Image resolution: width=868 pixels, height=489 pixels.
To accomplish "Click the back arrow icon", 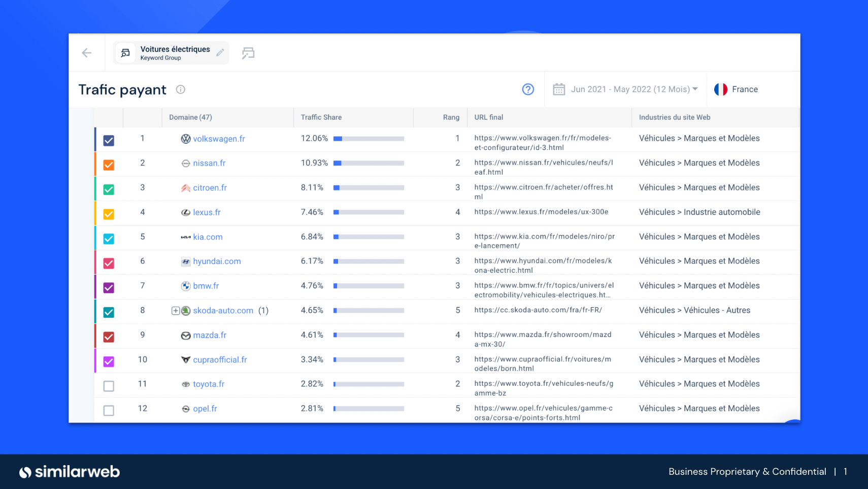I will coord(87,53).
